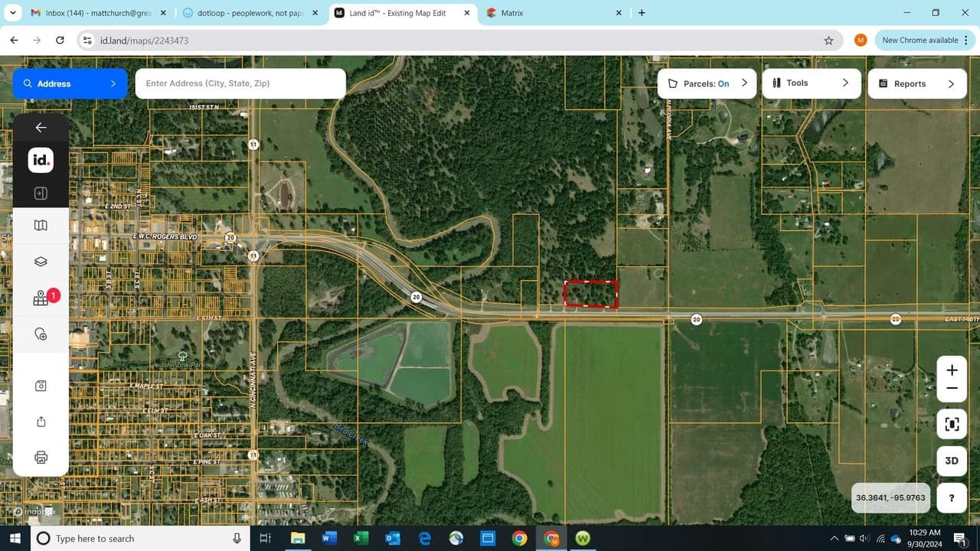Expand the Address search type dropdown

(x=70, y=83)
